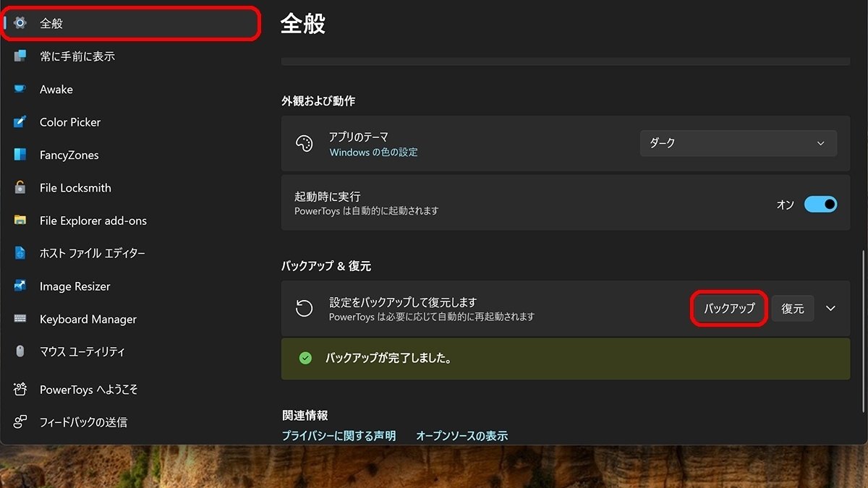Click the File Locksmith padlock icon
The height and width of the screenshot is (488, 868).
20,187
